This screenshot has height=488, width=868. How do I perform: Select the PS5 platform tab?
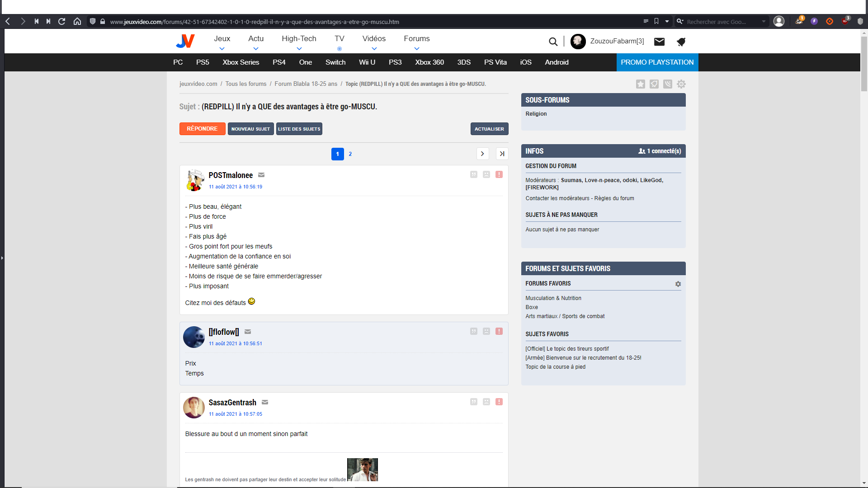coord(202,62)
